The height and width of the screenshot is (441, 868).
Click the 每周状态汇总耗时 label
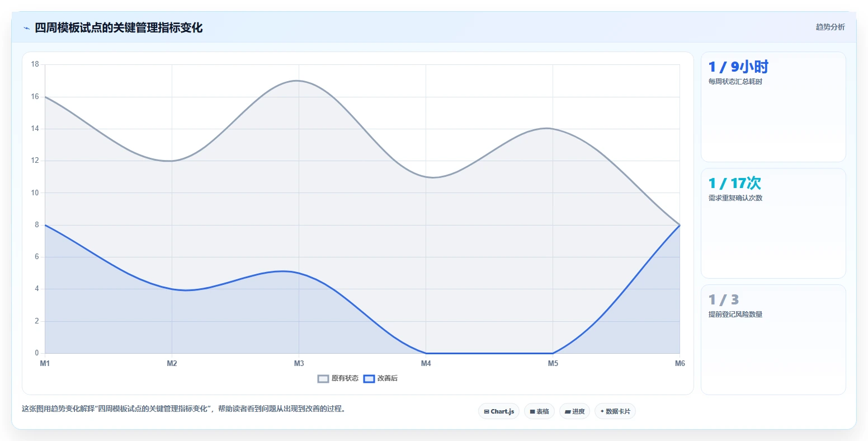(x=735, y=82)
